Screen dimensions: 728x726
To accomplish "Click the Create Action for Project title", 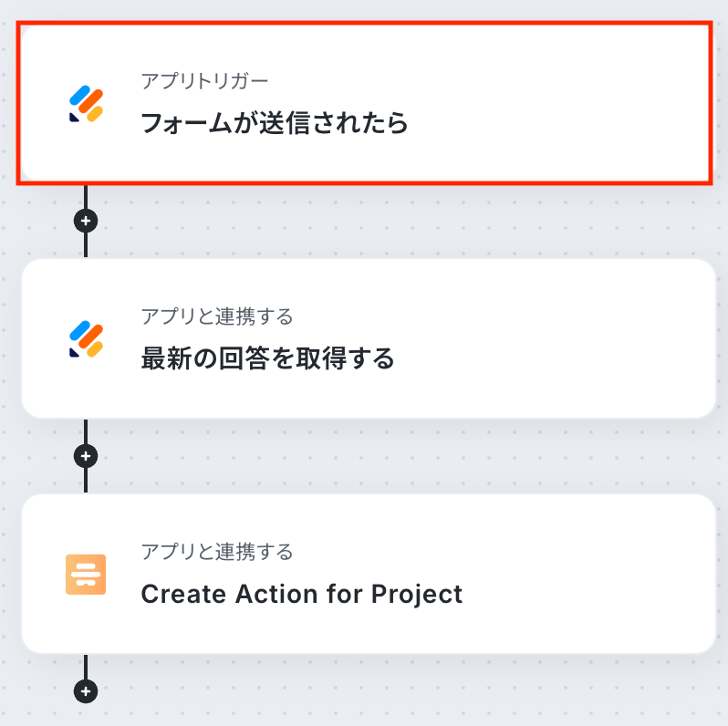I will click(301, 595).
